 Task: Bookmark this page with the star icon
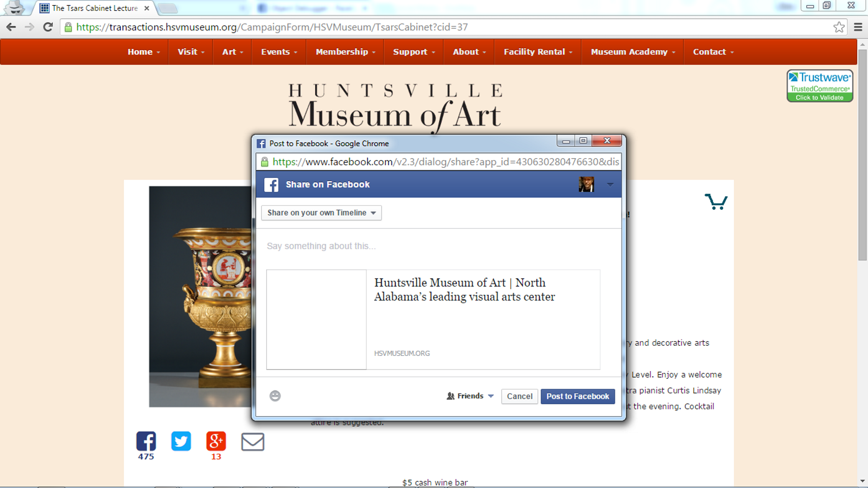point(839,27)
